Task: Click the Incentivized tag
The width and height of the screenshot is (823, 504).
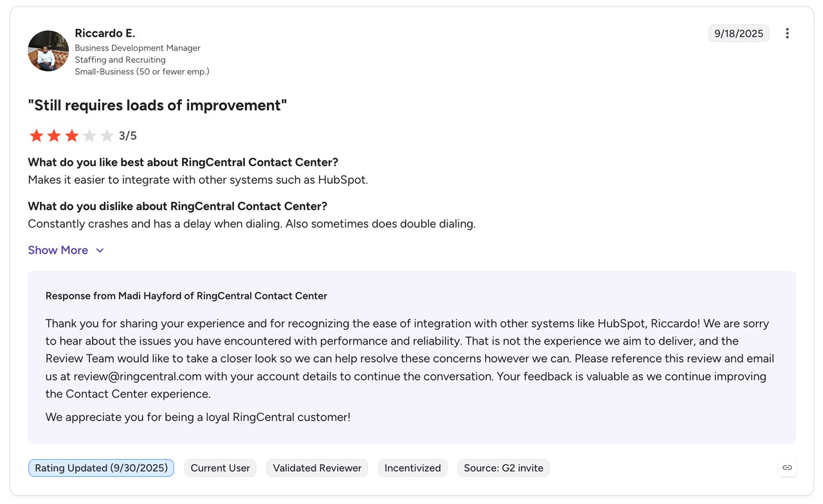Action: [x=413, y=468]
